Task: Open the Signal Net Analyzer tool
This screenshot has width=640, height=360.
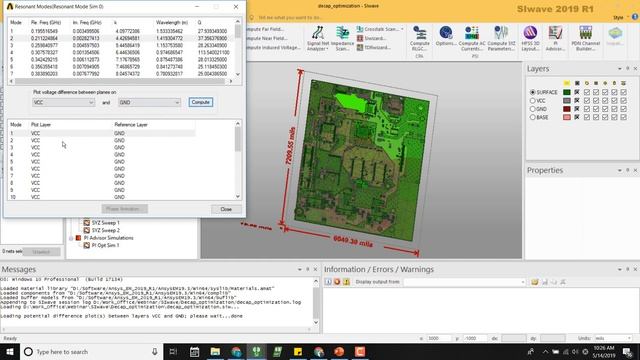Action: pyautogui.click(x=318, y=38)
